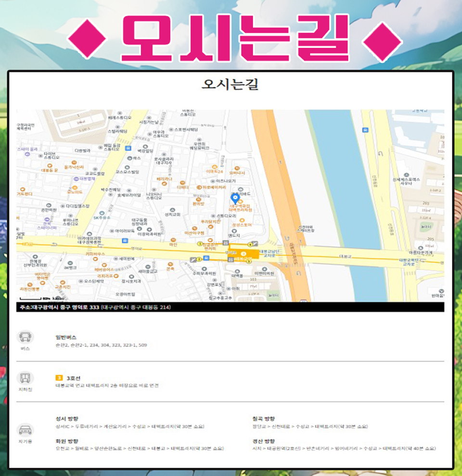Click the 3호선 subway line heading

click(x=74, y=378)
